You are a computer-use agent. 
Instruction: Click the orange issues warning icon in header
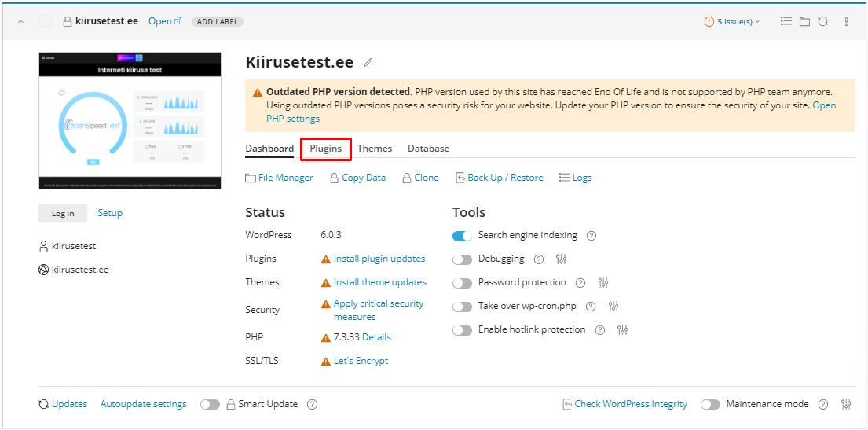pyautogui.click(x=709, y=21)
